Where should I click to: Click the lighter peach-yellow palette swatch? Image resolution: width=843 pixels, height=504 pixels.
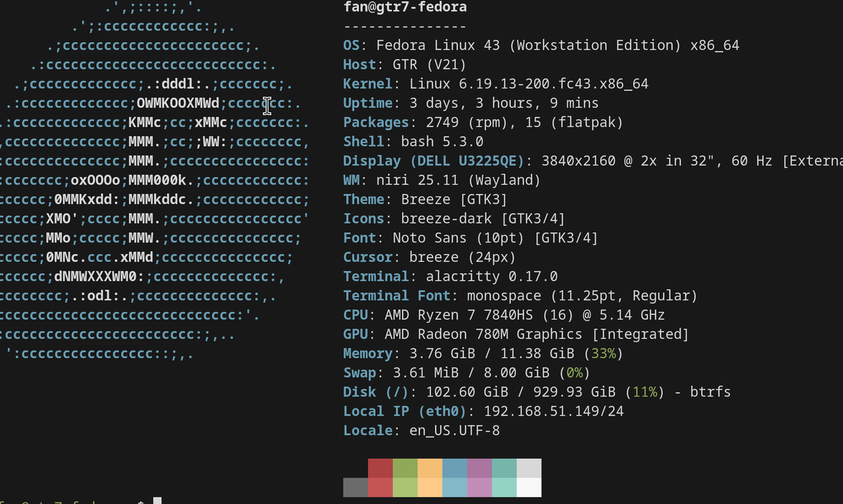[x=430, y=487]
